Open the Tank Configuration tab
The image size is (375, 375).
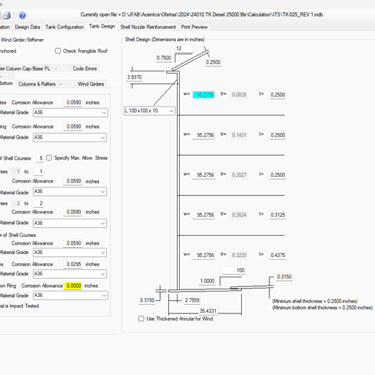(x=65, y=27)
